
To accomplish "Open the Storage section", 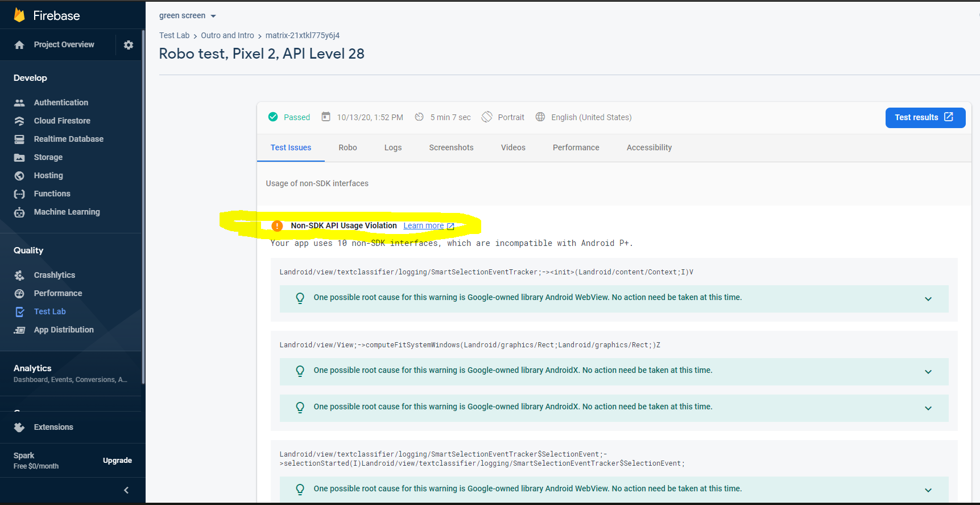I will point(48,157).
